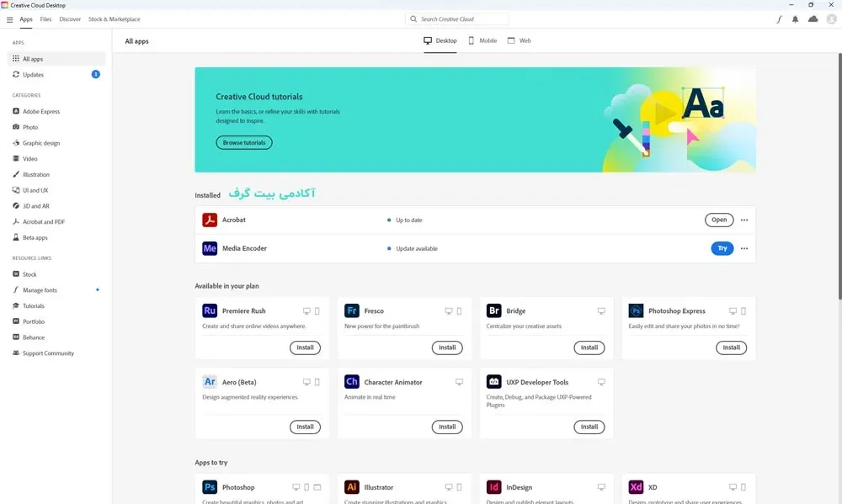
Task: Open the hamburger menu icon
Action: (9, 19)
